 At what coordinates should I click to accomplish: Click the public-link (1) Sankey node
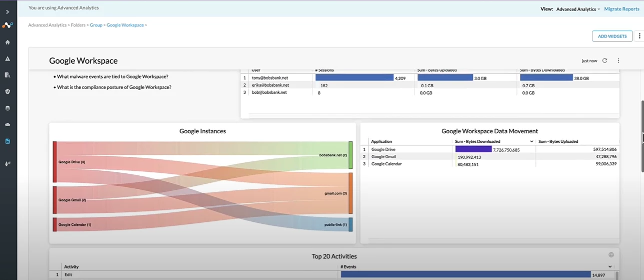click(x=351, y=224)
